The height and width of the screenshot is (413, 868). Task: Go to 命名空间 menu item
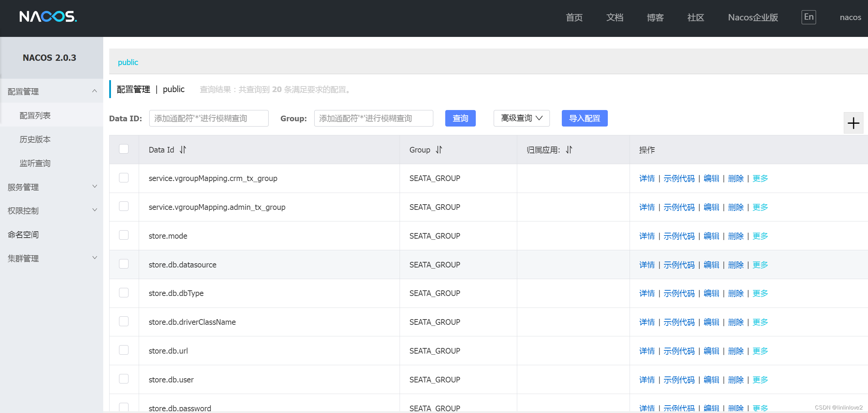(x=23, y=234)
